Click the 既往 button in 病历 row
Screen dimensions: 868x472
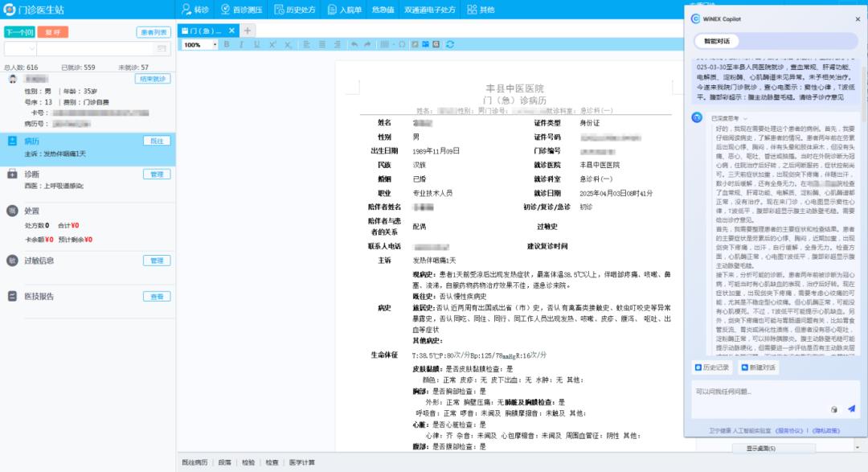[157, 141]
